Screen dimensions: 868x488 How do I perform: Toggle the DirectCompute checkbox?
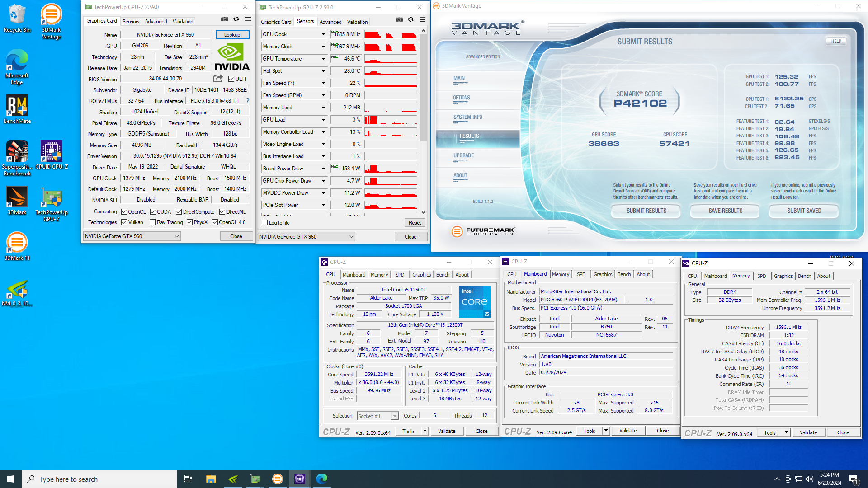pos(179,212)
